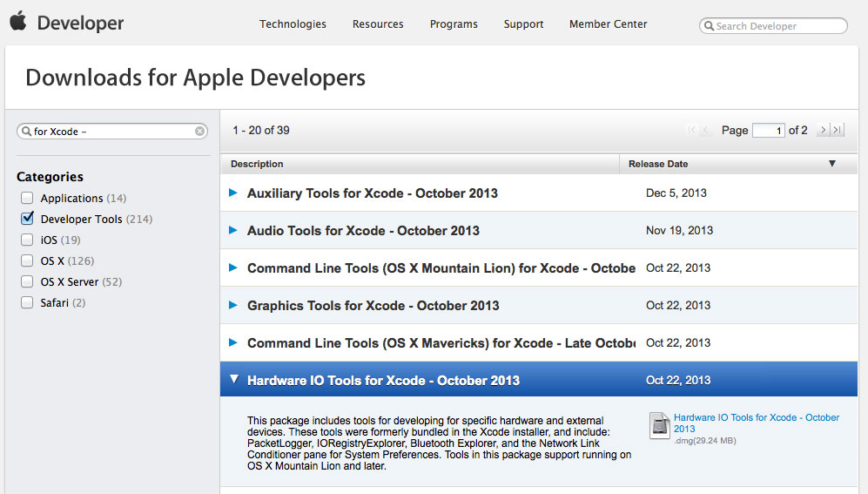The width and height of the screenshot is (868, 494).
Task: Click the Search Developer field
Action: coord(773,26)
